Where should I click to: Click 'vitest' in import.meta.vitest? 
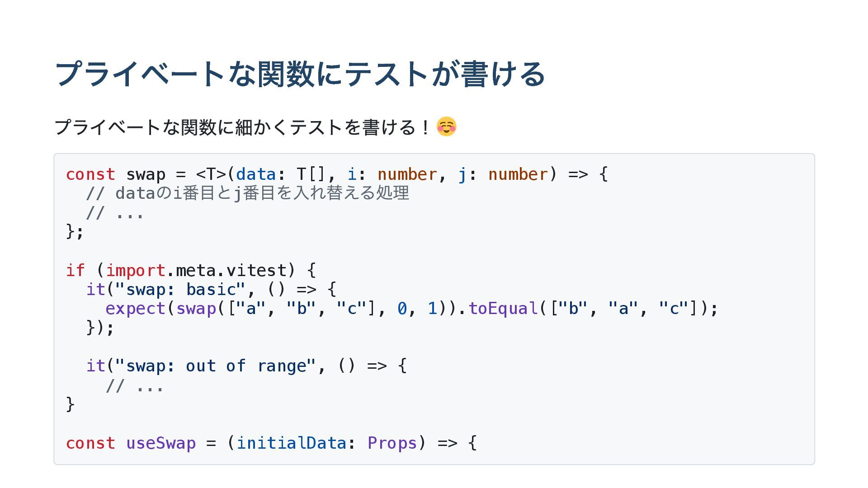256,270
